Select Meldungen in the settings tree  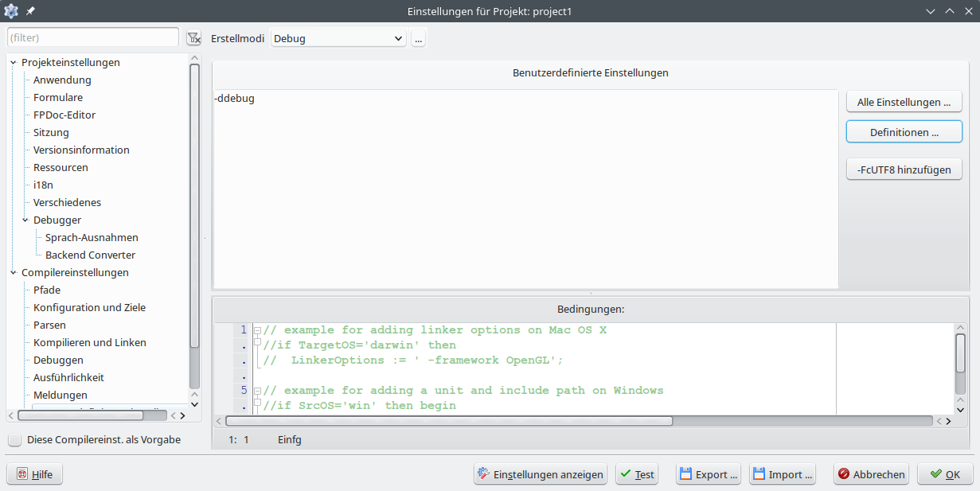click(x=61, y=395)
